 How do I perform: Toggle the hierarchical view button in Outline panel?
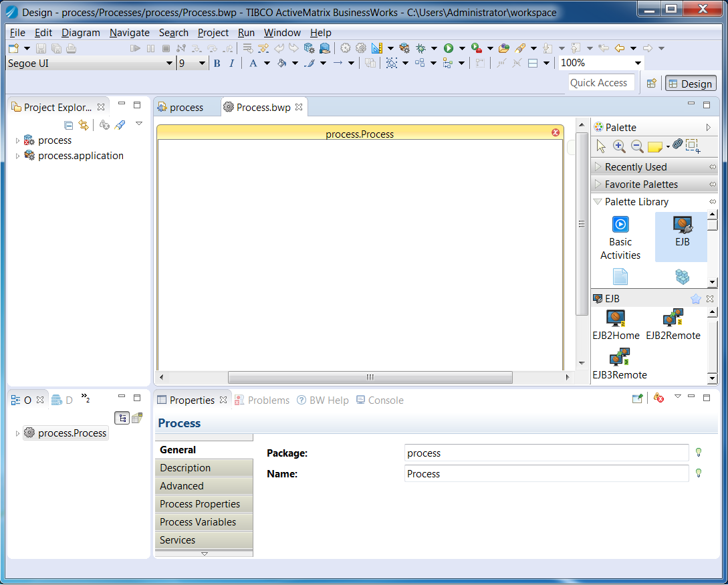tap(122, 418)
